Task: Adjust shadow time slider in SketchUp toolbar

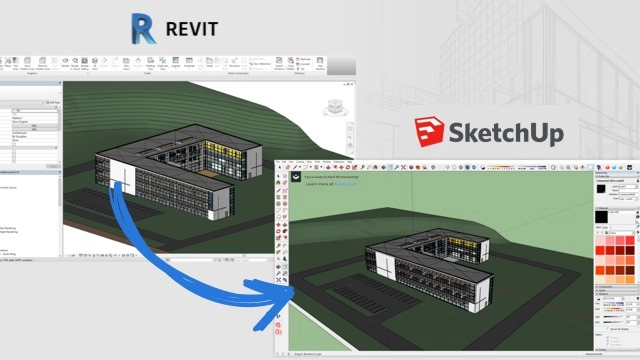Action: point(532,167)
